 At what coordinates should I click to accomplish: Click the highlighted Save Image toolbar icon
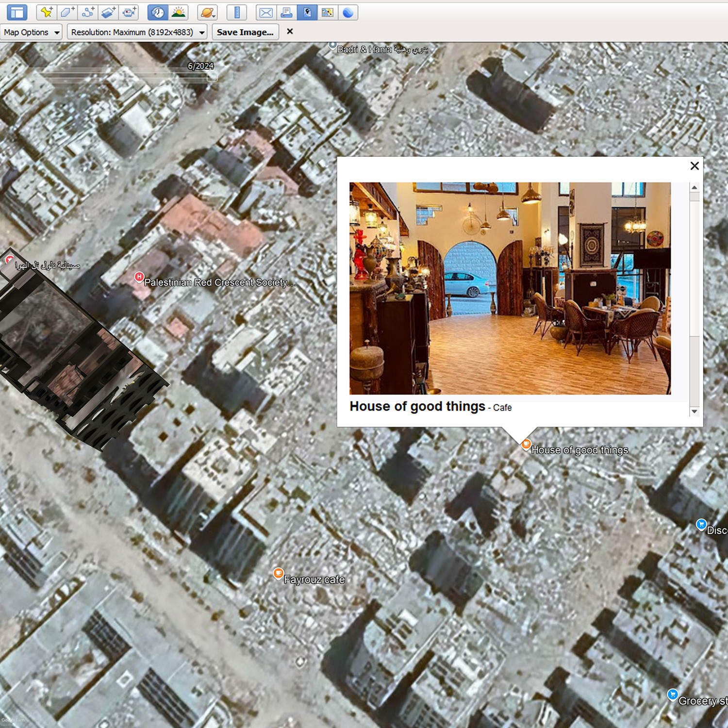(x=307, y=12)
